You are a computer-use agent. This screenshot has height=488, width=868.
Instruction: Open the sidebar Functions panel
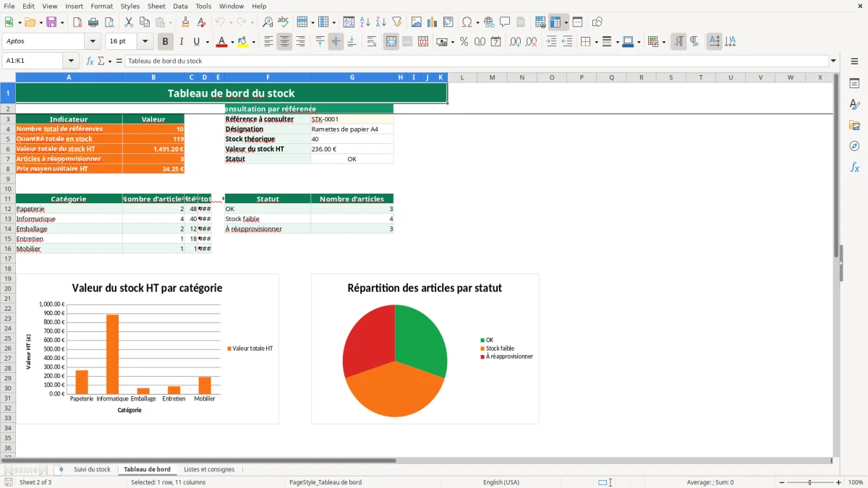pos(854,168)
